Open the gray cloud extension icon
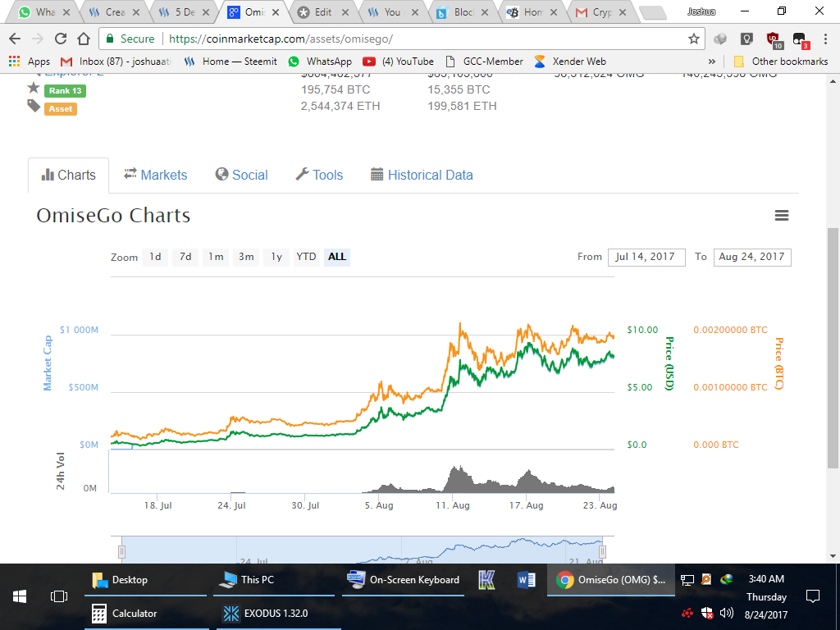840x630 pixels. coord(720,39)
